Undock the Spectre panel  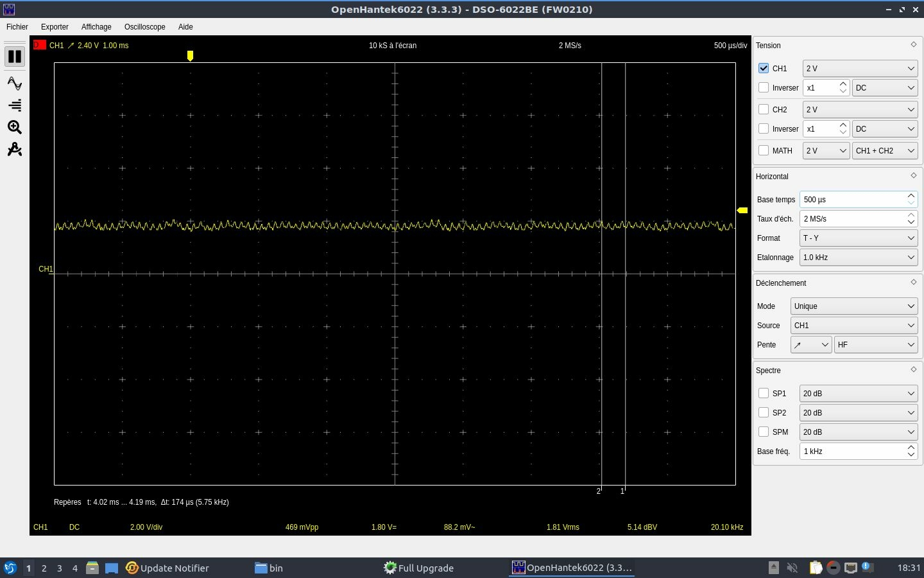914,369
